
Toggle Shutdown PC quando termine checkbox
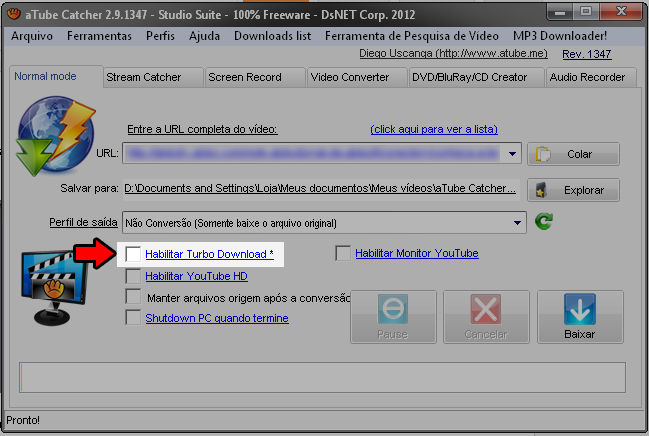tap(133, 318)
